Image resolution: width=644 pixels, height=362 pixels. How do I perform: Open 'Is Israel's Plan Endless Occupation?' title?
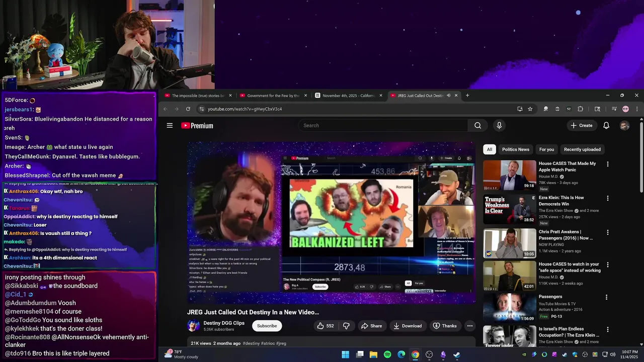pos(569,332)
